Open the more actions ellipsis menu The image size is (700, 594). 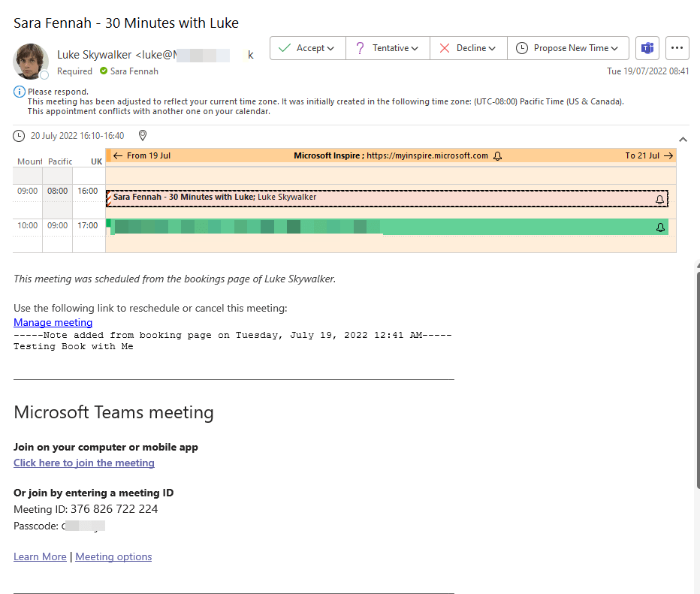pos(677,48)
